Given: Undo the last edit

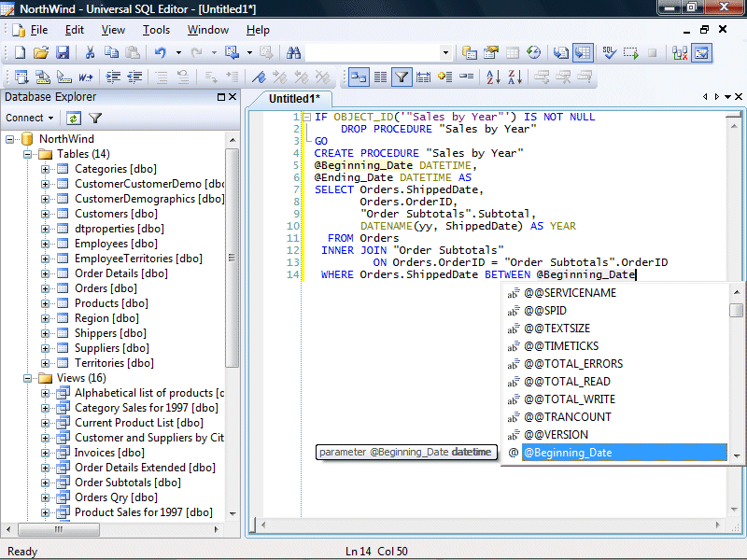Looking at the screenshot, I should coord(160,53).
